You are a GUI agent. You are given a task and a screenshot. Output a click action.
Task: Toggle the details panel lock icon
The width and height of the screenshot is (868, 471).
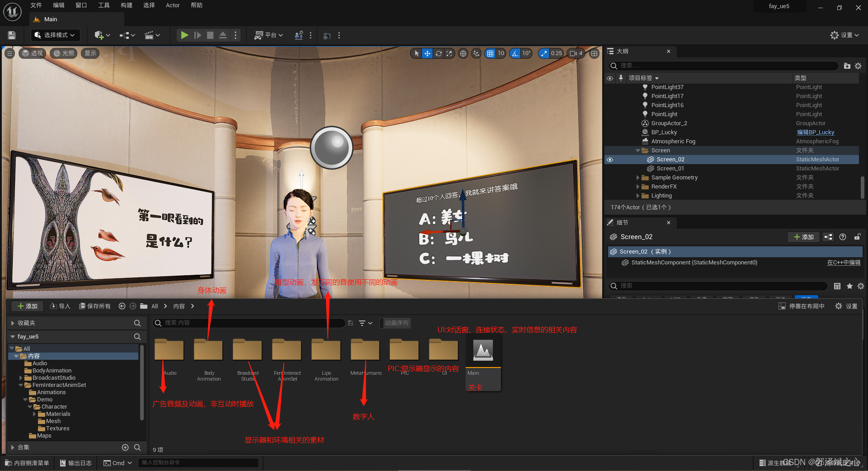pyautogui.click(x=857, y=237)
